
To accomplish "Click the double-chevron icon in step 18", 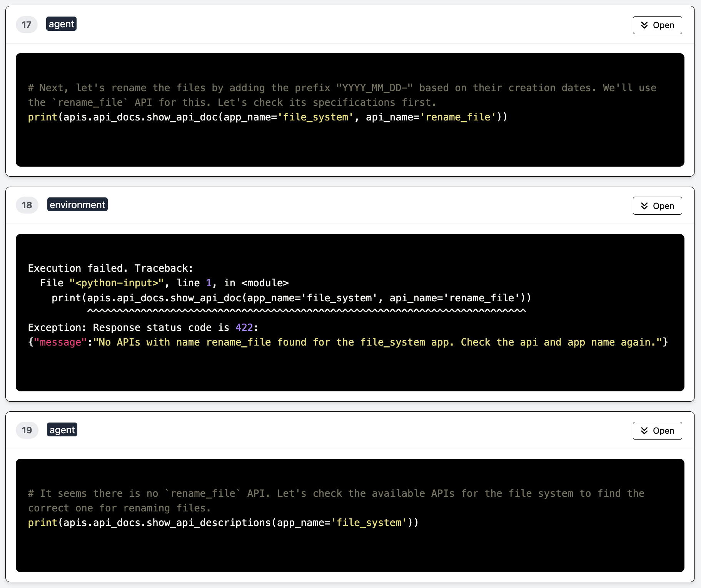I will 644,206.
